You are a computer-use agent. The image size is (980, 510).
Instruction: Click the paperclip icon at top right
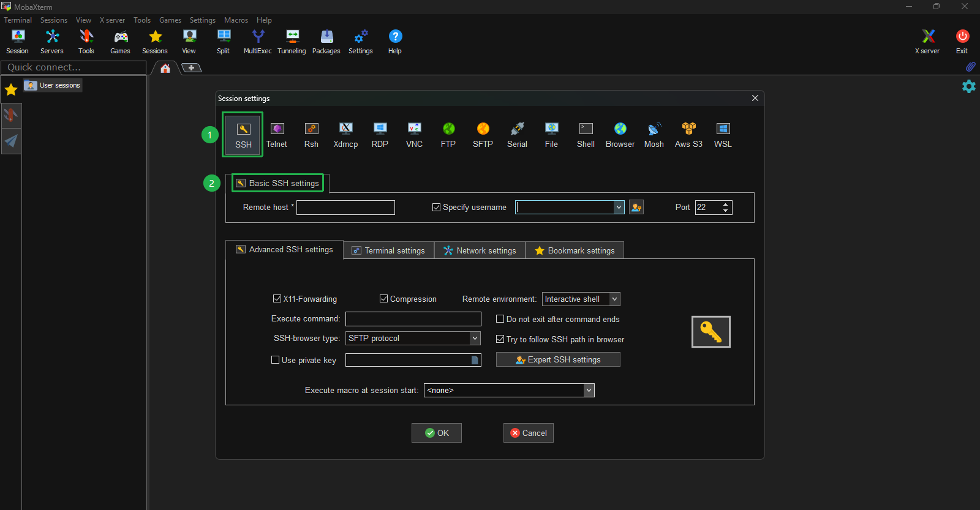tap(970, 66)
